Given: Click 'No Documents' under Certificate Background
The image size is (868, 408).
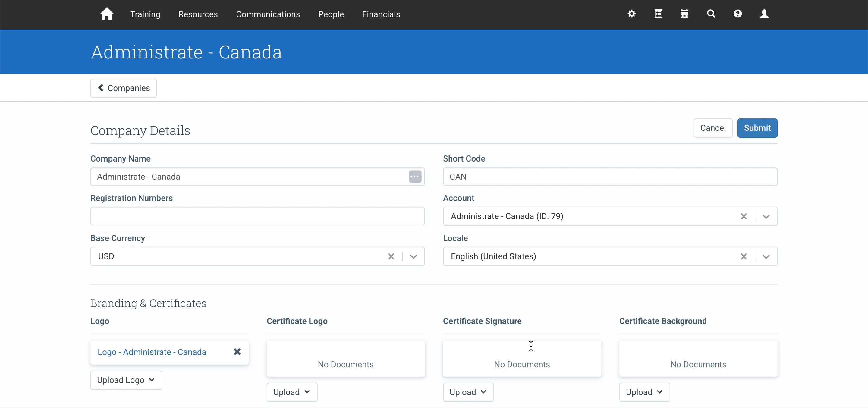Looking at the screenshot, I should (698, 365).
